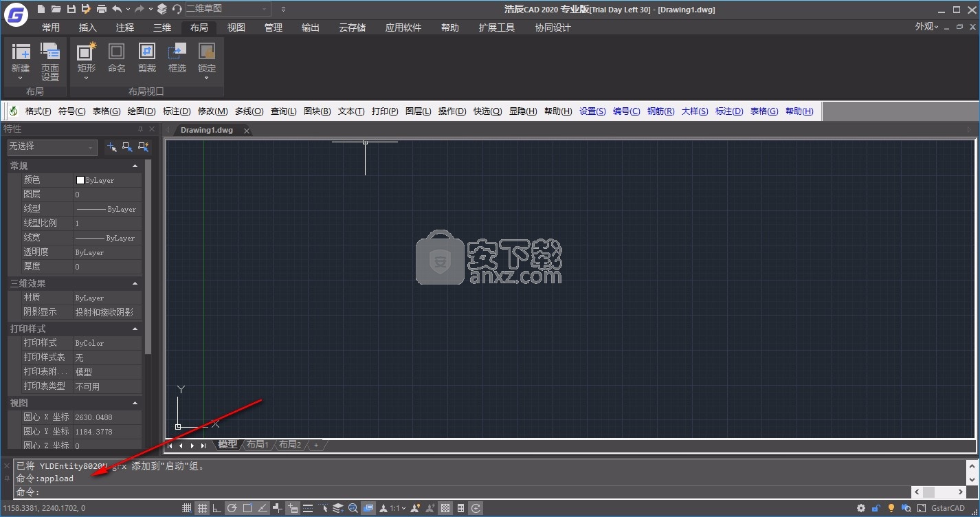The height and width of the screenshot is (517, 980).
Task: Toggle PICKADD icon in Properties panel
Action: [x=111, y=147]
